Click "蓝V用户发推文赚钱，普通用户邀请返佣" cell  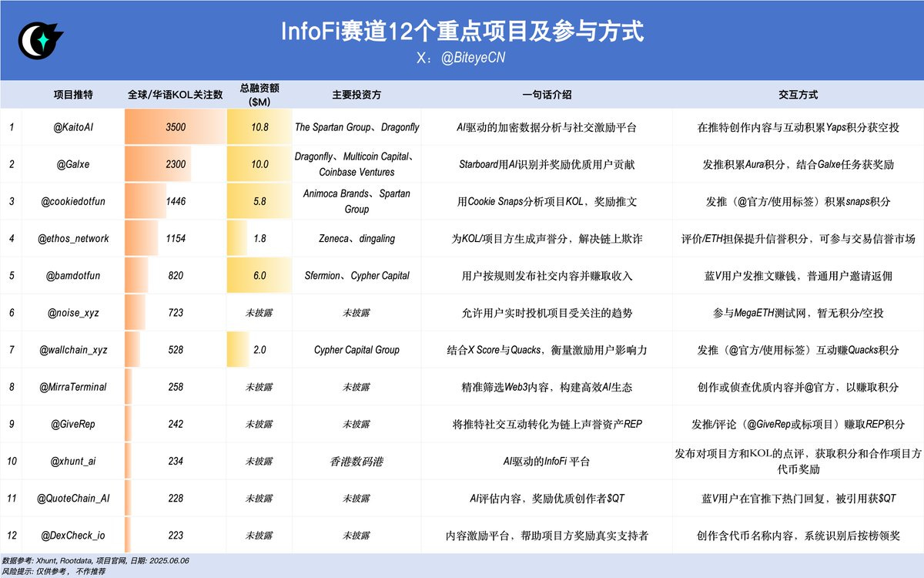tap(798, 275)
